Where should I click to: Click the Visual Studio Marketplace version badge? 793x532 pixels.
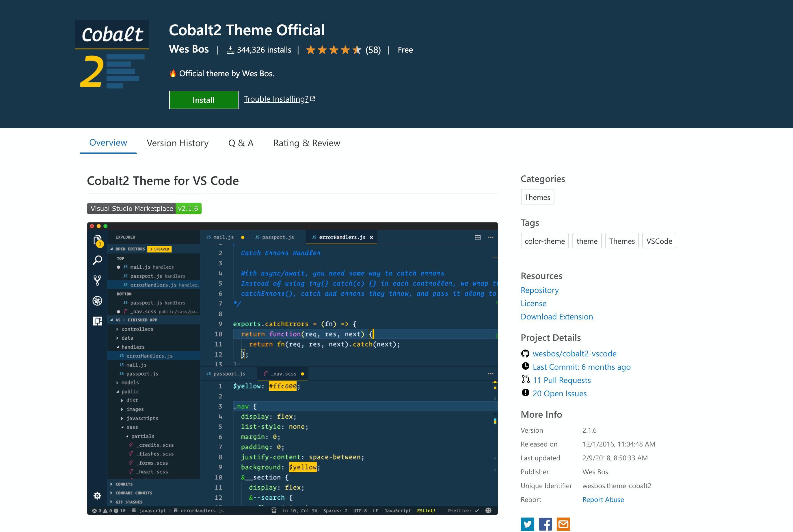coord(144,208)
